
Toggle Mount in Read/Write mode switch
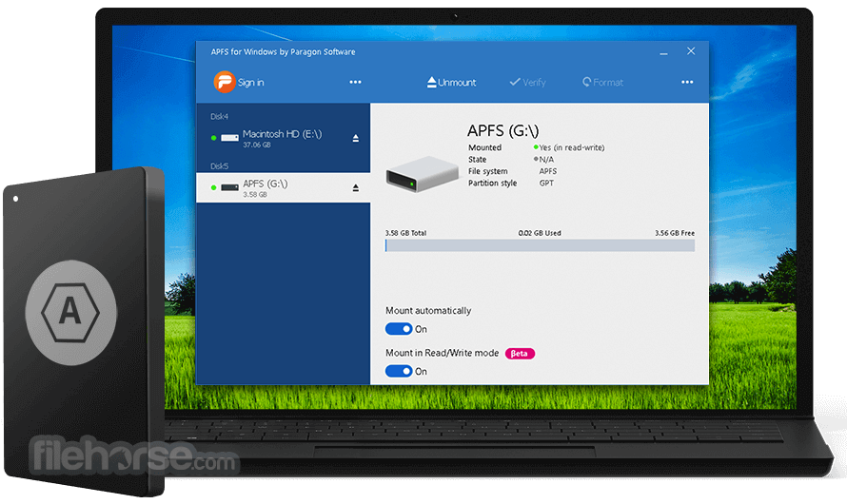(x=399, y=371)
